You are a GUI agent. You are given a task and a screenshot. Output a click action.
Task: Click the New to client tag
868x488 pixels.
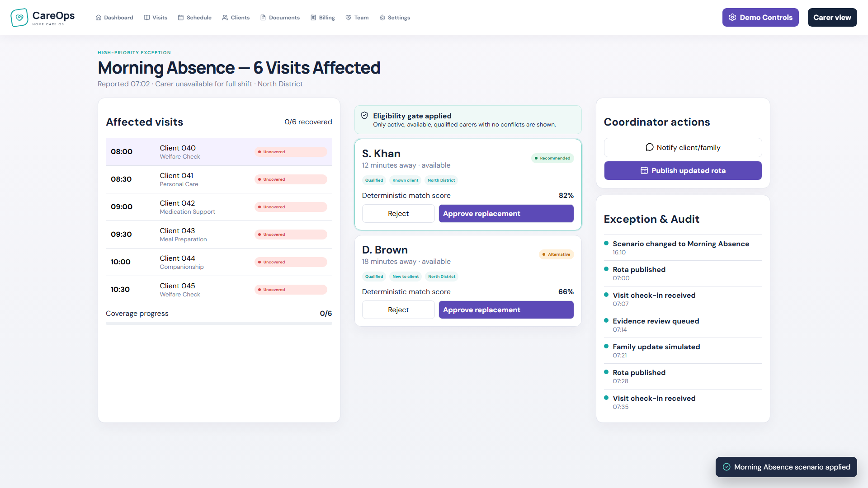tap(406, 277)
